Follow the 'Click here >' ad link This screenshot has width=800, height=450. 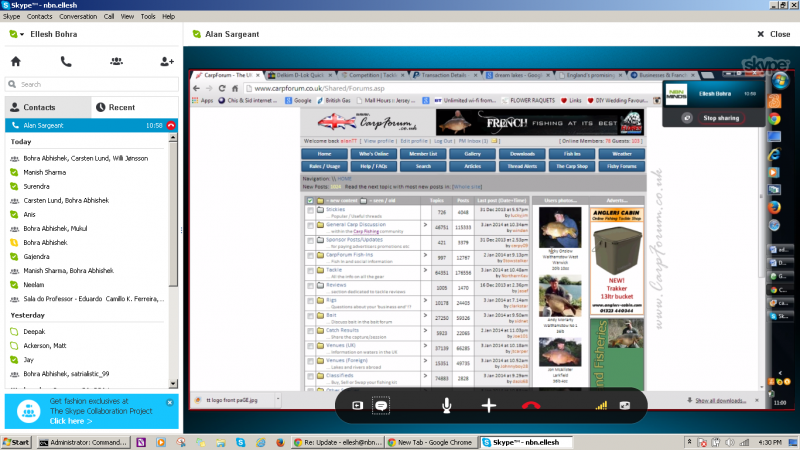point(71,421)
